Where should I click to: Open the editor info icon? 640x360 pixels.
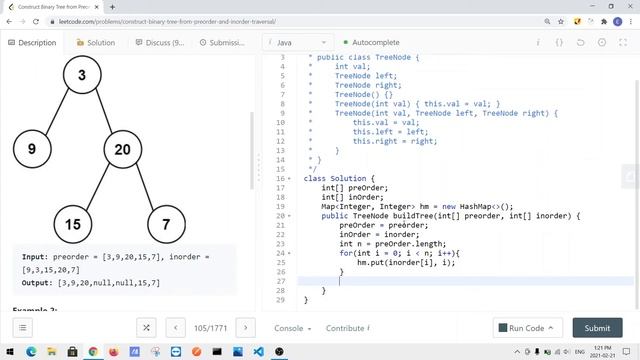coord(538,42)
